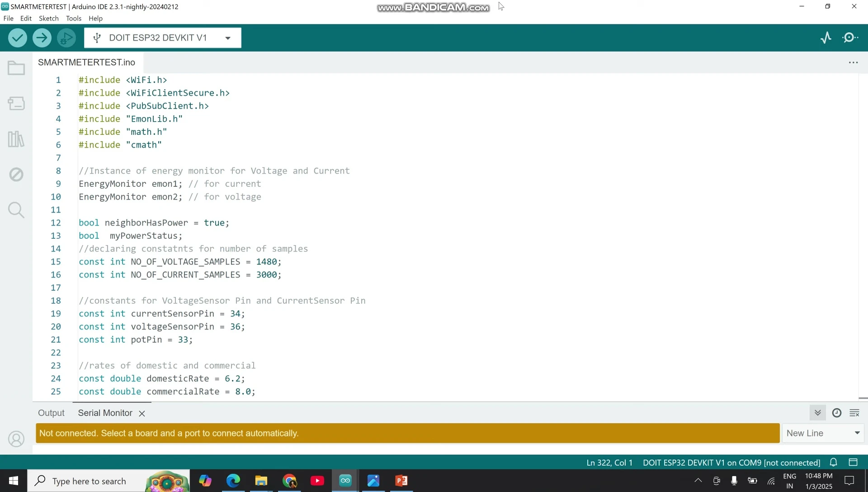
Task: Open Microsoft Edge from the taskbar
Action: 233,481
